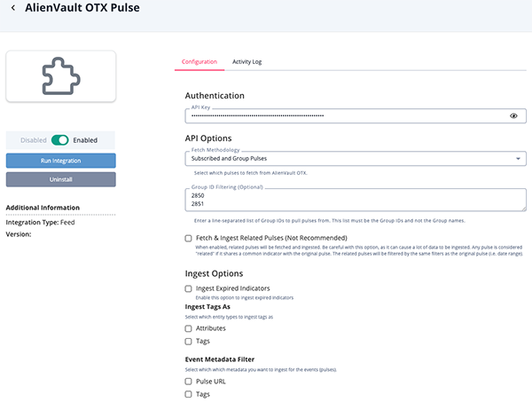Click the Additional Information heading
532x402 pixels.
pos(43,208)
